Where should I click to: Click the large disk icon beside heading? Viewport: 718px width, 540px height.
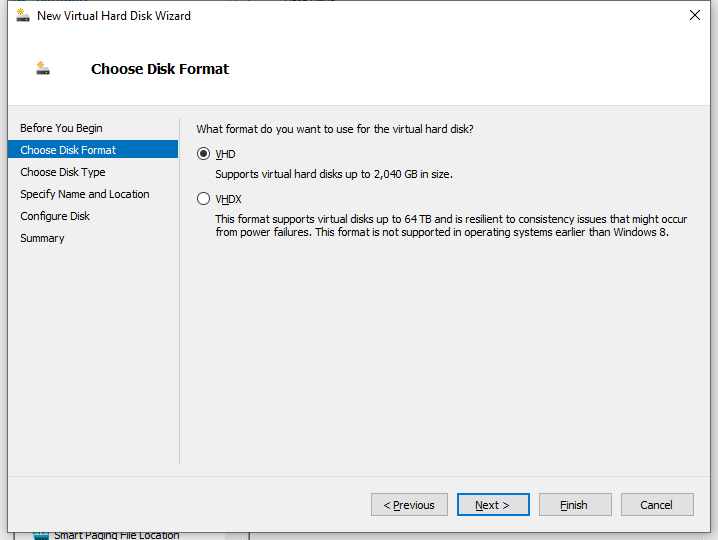[43, 68]
